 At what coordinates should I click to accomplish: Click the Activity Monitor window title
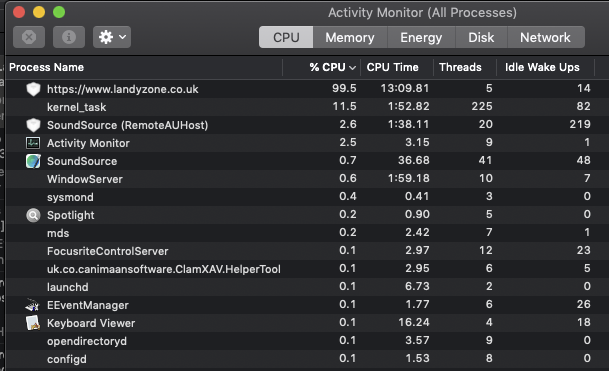point(422,13)
